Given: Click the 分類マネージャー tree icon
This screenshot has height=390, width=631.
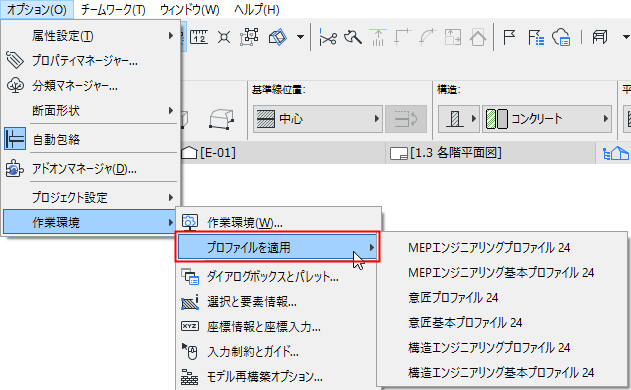Looking at the screenshot, I should 15,85.
